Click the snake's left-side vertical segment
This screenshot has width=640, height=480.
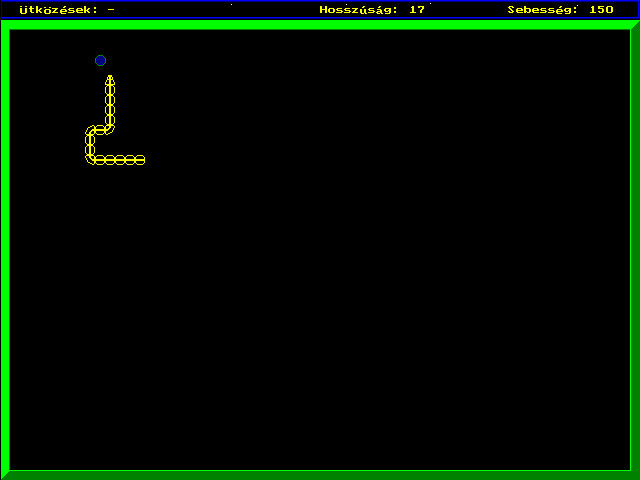tap(90, 145)
